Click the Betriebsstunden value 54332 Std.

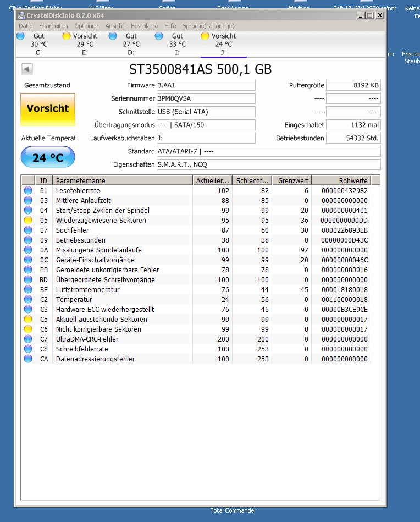coord(353,138)
